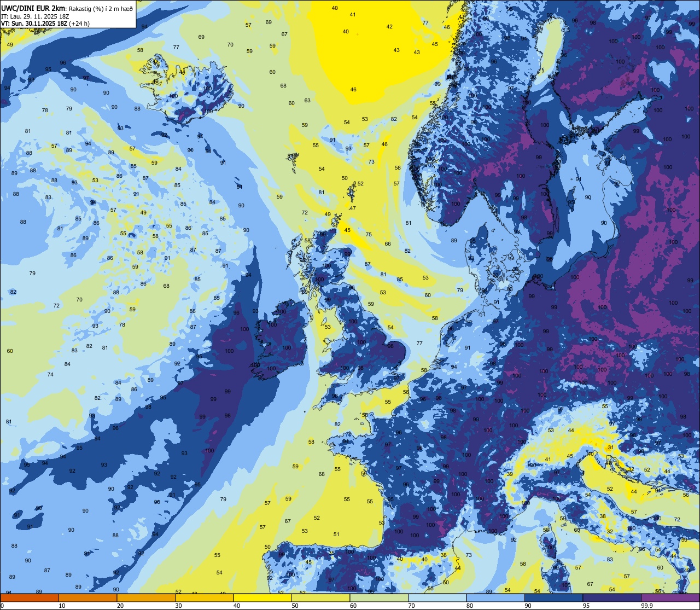700x610 pixels.
Task: Click the 60–70 pale green legend swatch
Action: 379,597
